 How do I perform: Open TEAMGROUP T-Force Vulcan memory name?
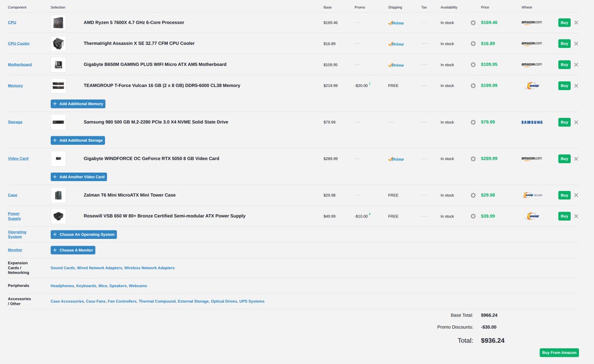[162, 86]
